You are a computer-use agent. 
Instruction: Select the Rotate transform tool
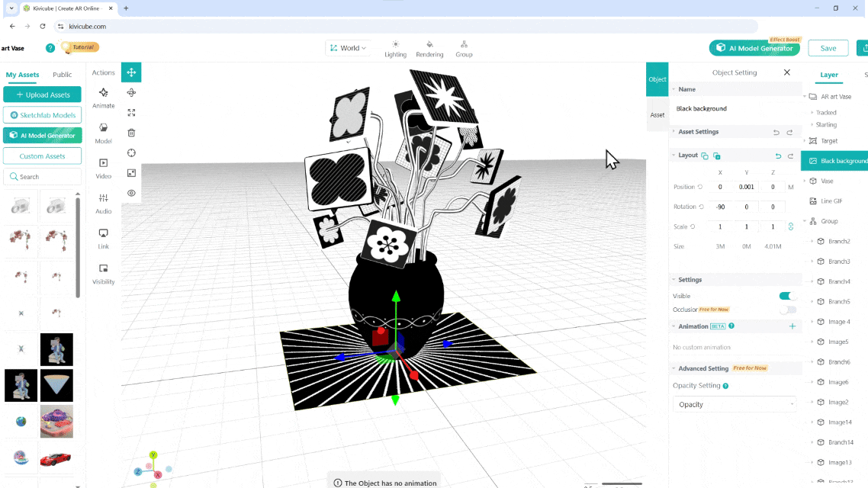(x=131, y=92)
